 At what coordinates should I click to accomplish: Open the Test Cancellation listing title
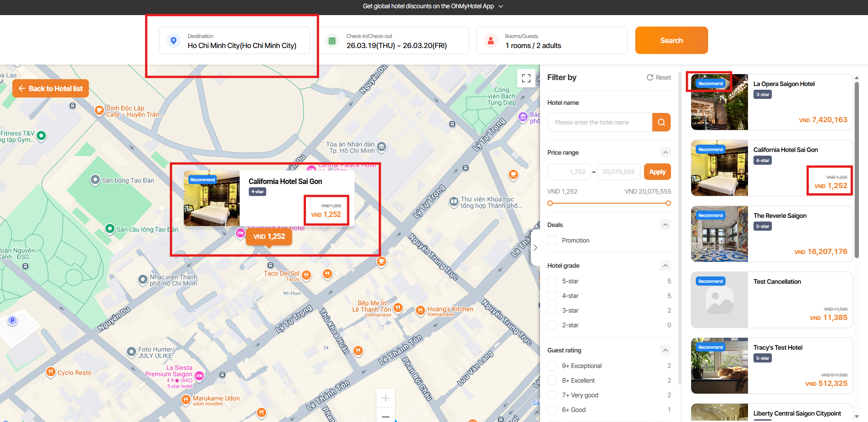(x=777, y=281)
